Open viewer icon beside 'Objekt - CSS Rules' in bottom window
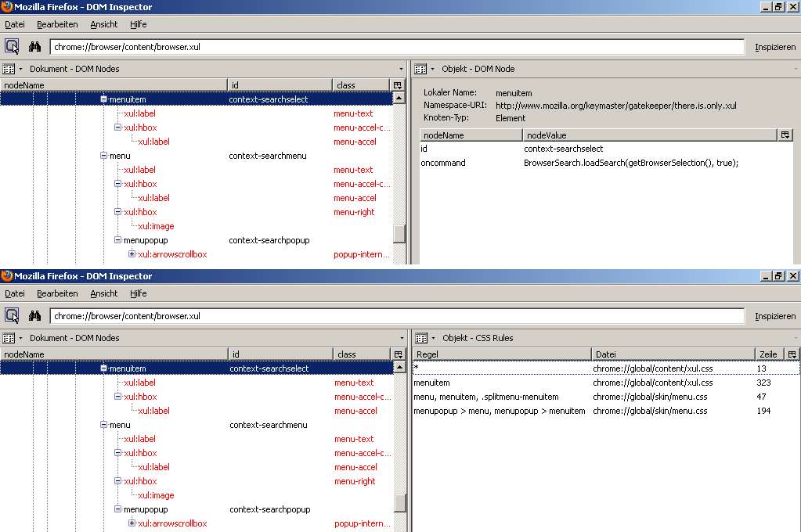Screen dimensions: 801x532 (421, 337)
